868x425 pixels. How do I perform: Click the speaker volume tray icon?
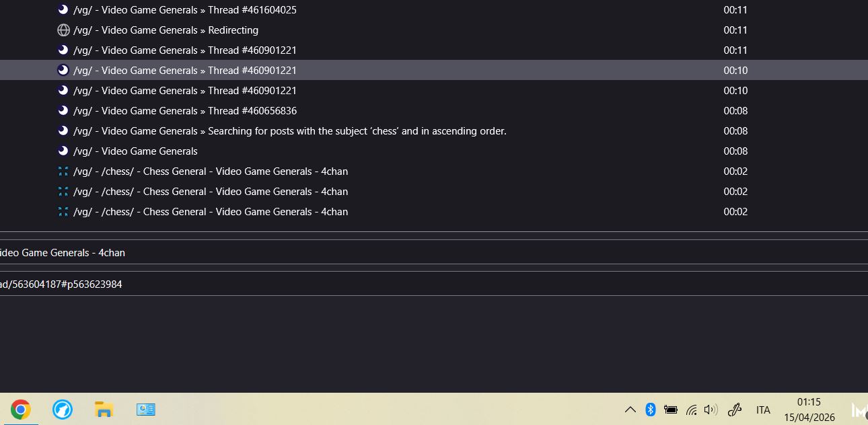[711, 410]
